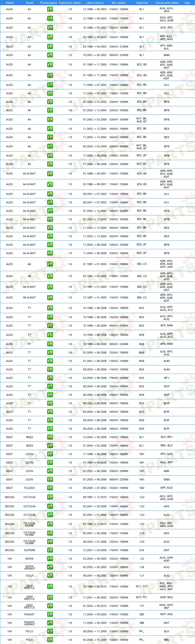This screenshot has width=195, height=644.
Task: Click the fuel icon in the VW Polo BBU row
Action: point(50,640)
